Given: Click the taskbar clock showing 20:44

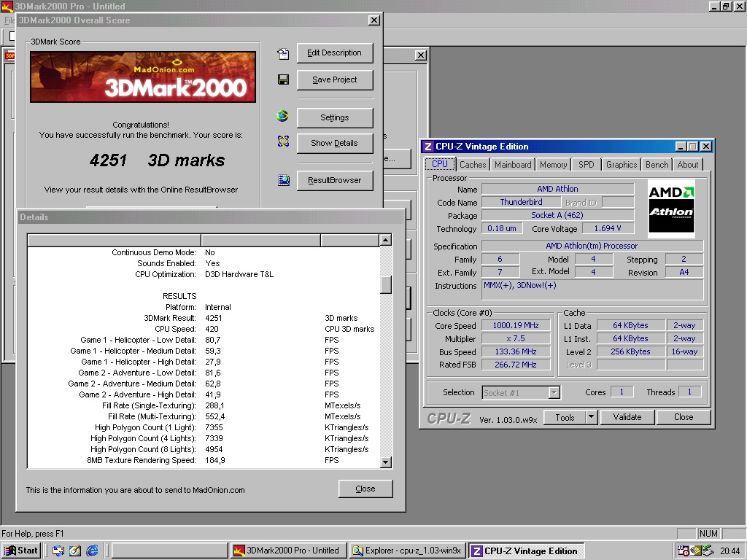Looking at the screenshot, I should point(729,551).
